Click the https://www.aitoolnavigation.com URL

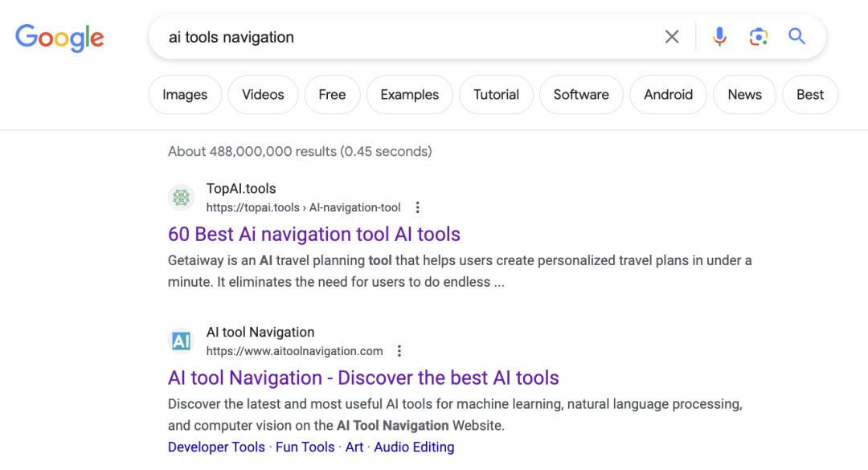tap(294, 351)
